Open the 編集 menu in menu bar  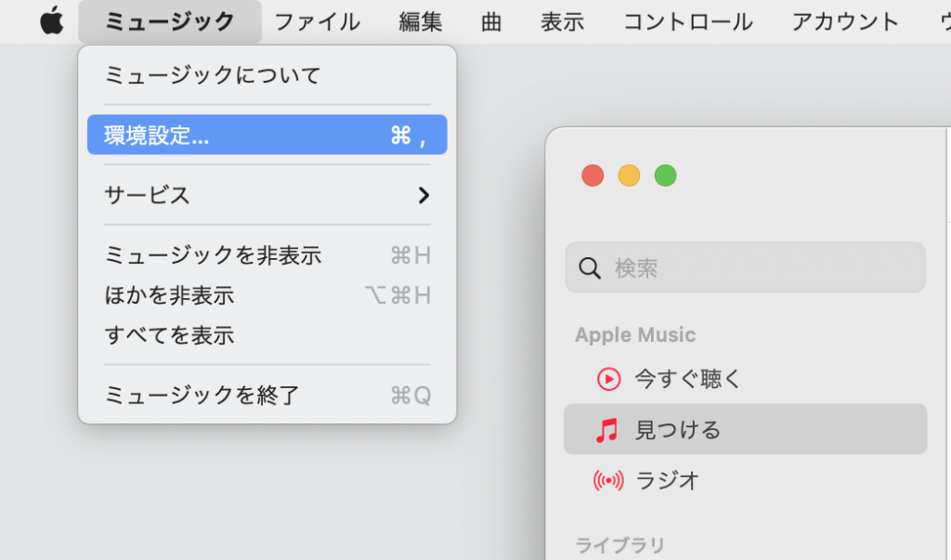[421, 21]
